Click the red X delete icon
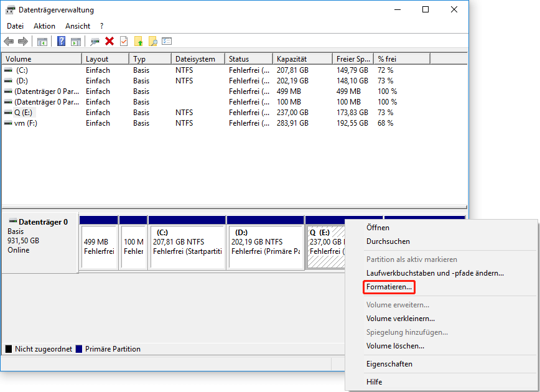 (109, 41)
